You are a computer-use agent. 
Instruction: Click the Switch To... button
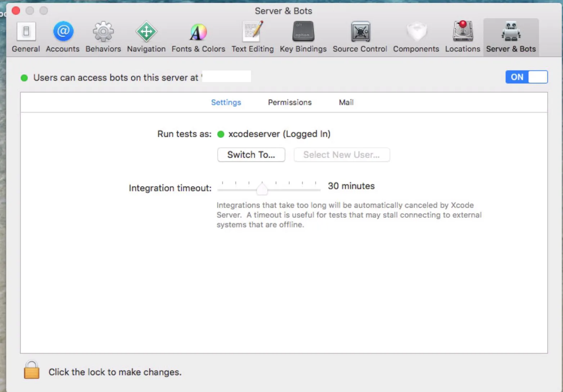[x=251, y=155]
